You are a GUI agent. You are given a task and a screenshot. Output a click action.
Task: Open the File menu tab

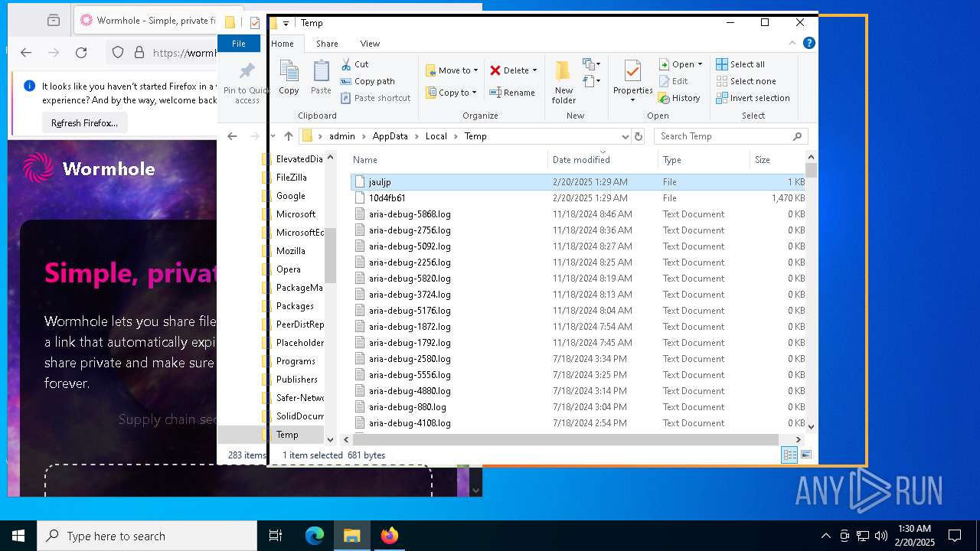(239, 44)
